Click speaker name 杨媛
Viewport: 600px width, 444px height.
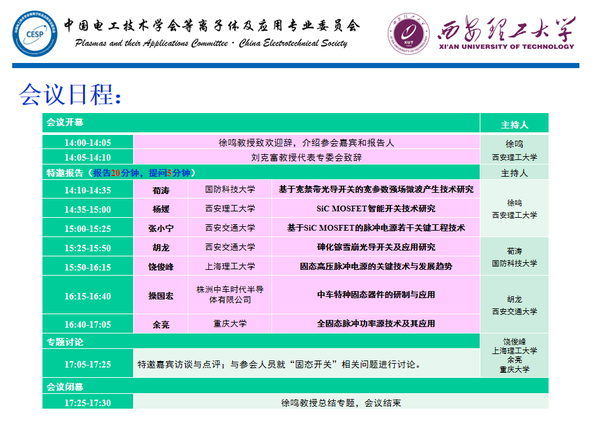click(x=161, y=209)
